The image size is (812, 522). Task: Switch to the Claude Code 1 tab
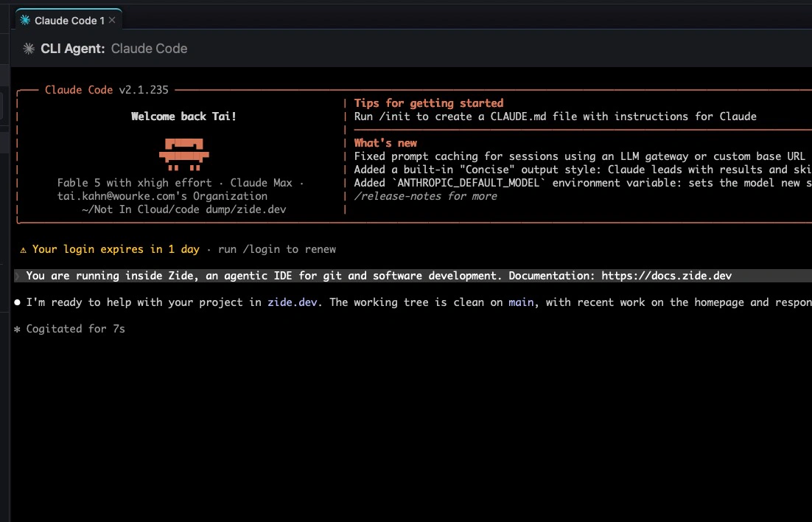click(69, 20)
